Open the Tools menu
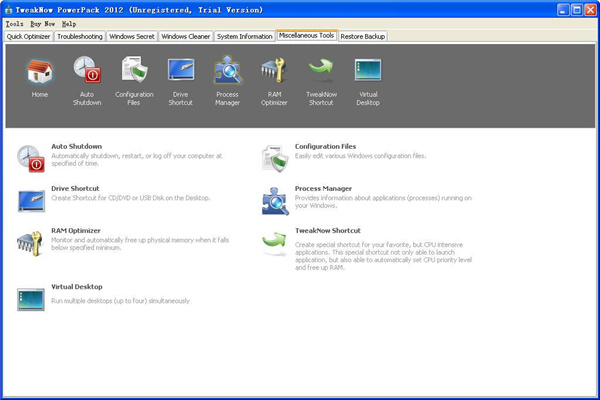Screen dimensions: 600x400 tap(15, 24)
